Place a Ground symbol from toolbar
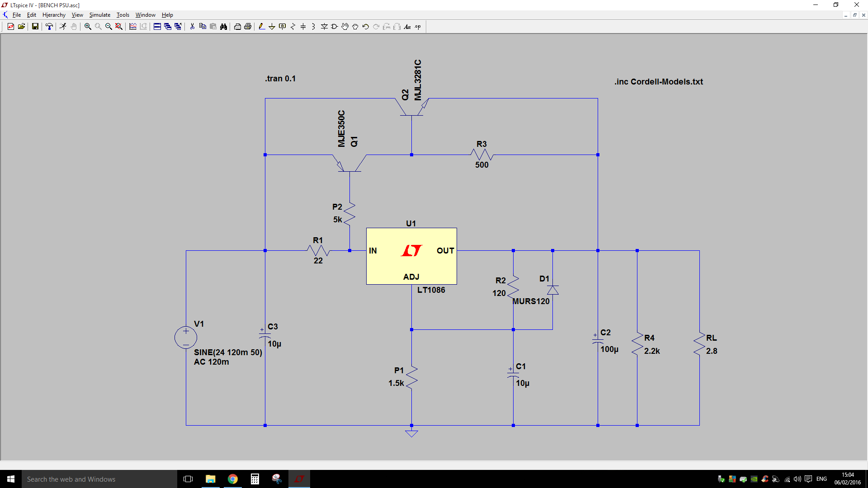Viewport: 868px width, 488px height. [272, 27]
